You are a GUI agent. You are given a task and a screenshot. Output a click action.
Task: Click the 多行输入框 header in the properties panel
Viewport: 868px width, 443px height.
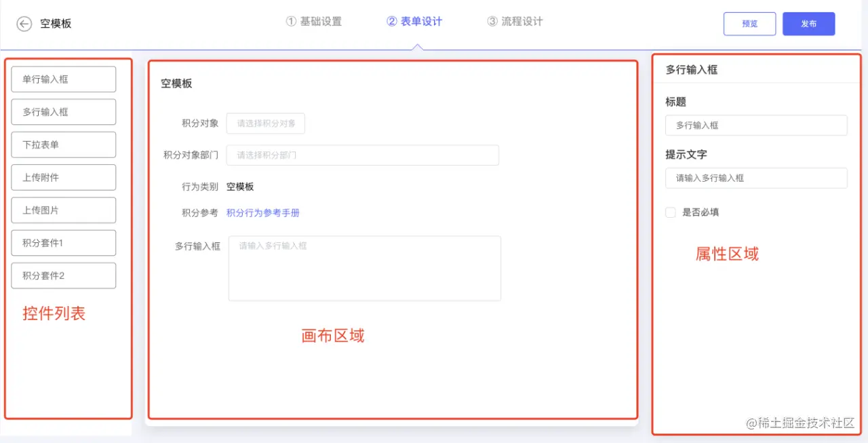692,69
